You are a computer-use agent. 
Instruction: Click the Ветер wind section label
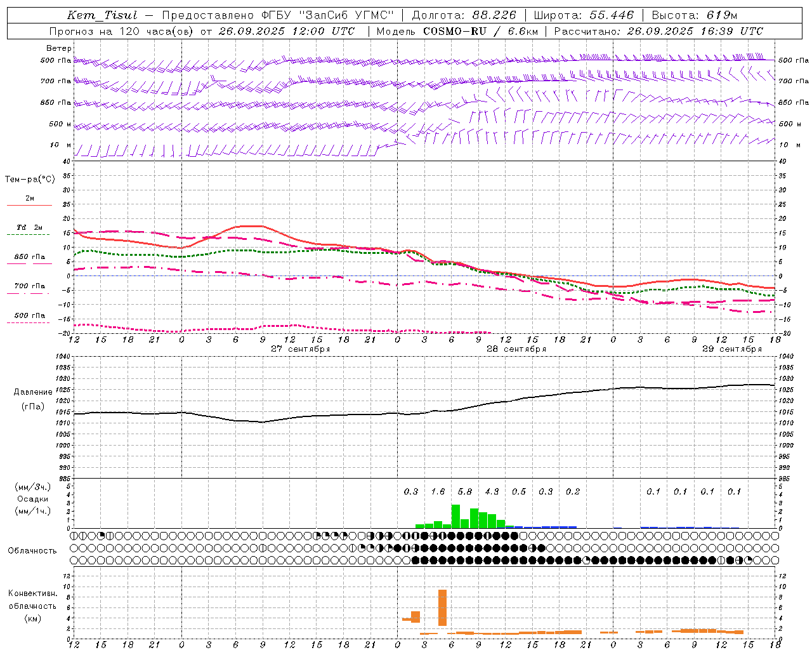tap(58, 48)
